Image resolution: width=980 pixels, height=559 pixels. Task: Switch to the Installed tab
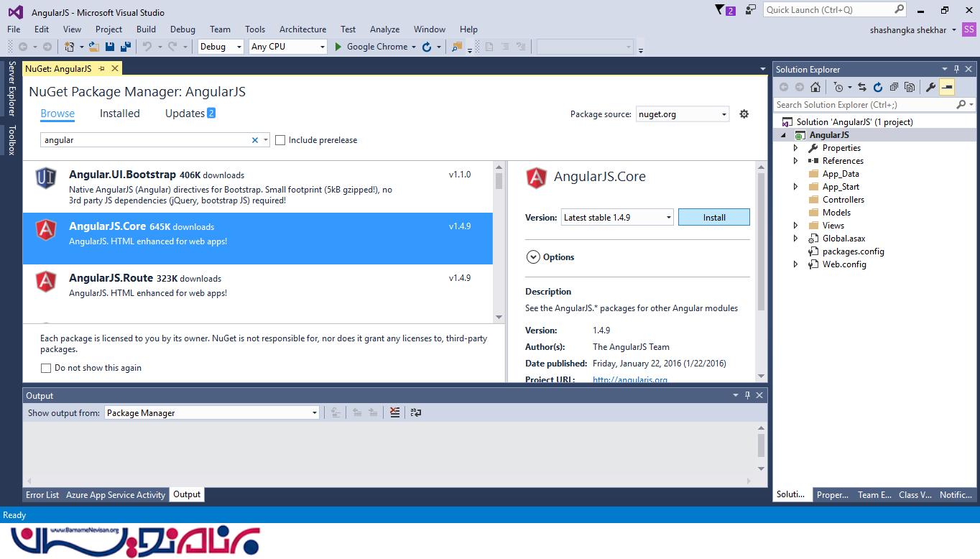(119, 114)
